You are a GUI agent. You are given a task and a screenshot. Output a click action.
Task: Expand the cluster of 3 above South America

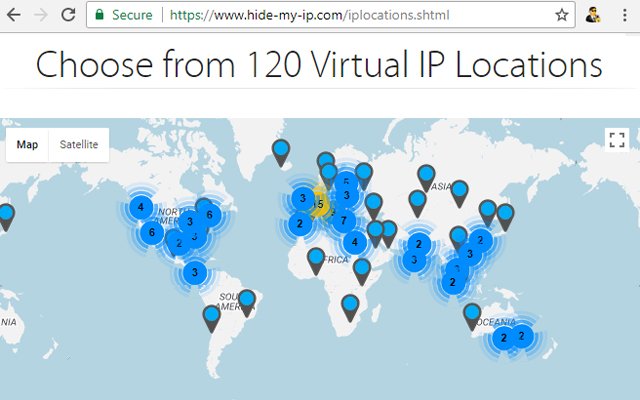[x=195, y=272]
